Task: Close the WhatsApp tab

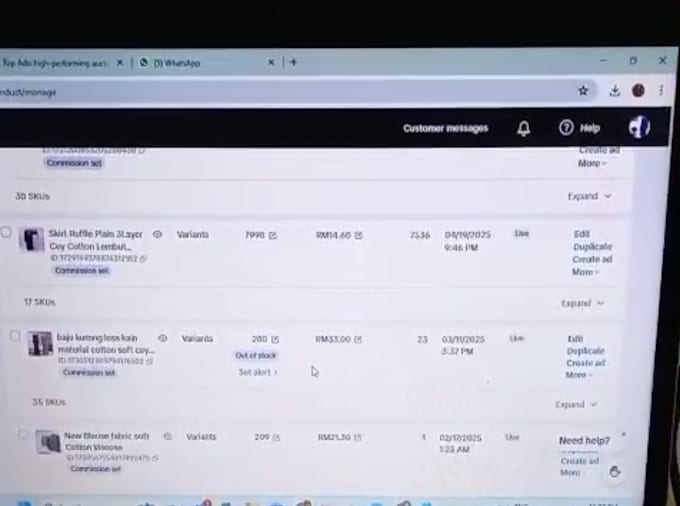Action: tap(271, 62)
